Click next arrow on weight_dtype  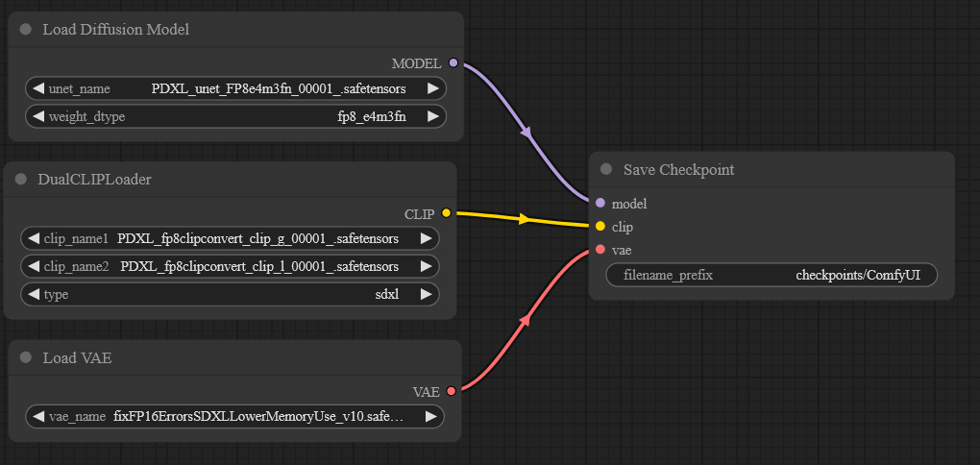tap(433, 116)
